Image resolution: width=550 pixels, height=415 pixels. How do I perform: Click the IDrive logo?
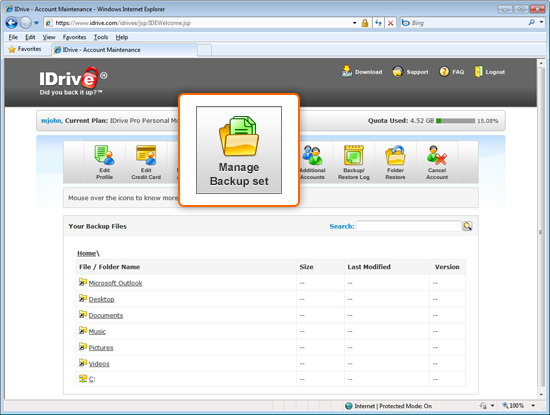pyautogui.click(x=73, y=81)
